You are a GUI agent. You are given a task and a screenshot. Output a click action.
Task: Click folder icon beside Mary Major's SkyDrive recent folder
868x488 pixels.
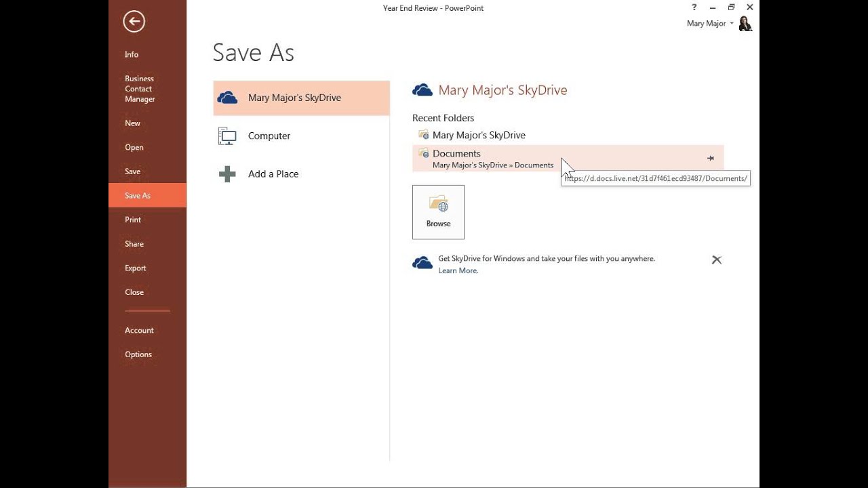click(x=424, y=135)
